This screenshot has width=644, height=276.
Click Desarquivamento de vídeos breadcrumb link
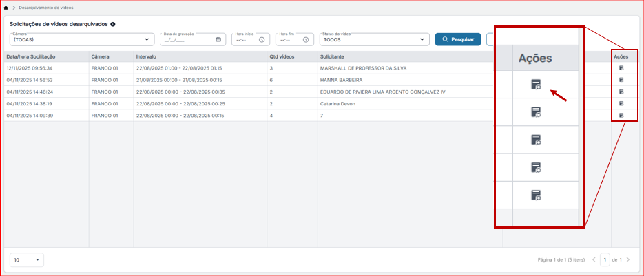point(46,8)
